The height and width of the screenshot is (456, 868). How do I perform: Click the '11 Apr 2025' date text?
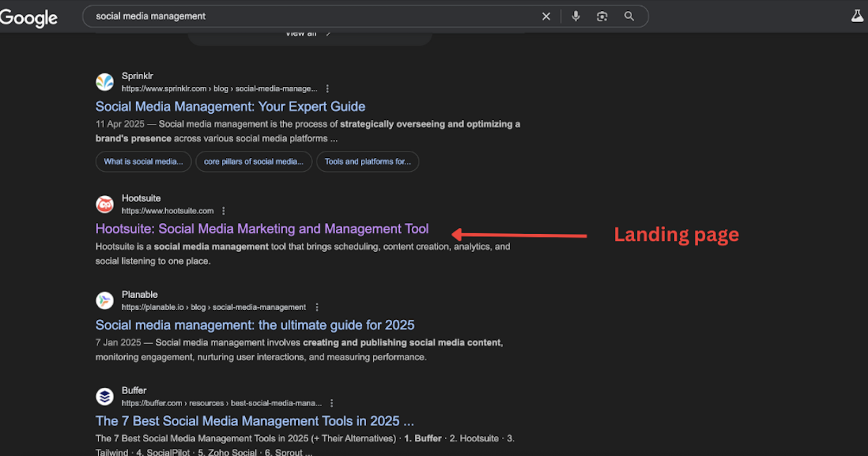(120, 124)
